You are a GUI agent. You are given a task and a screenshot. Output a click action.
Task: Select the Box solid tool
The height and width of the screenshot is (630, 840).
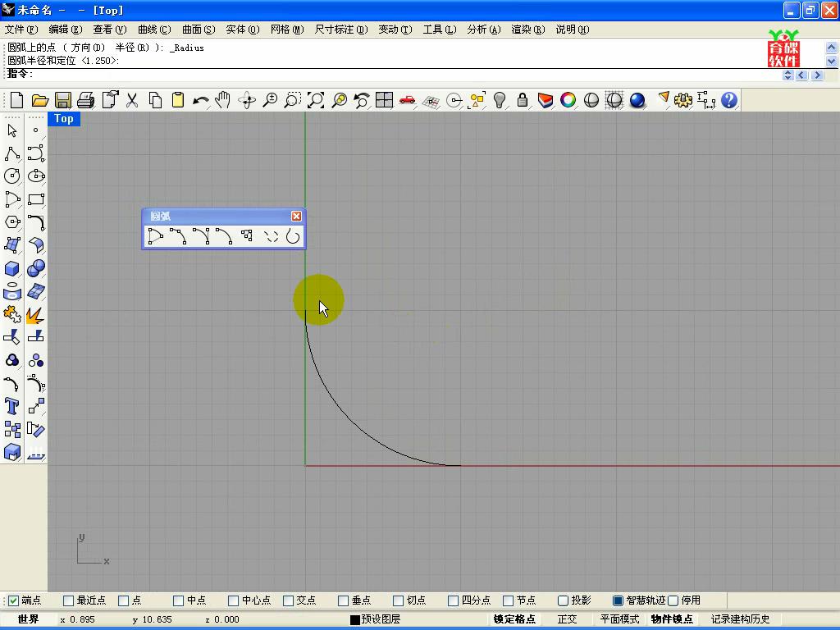pyautogui.click(x=12, y=268)
